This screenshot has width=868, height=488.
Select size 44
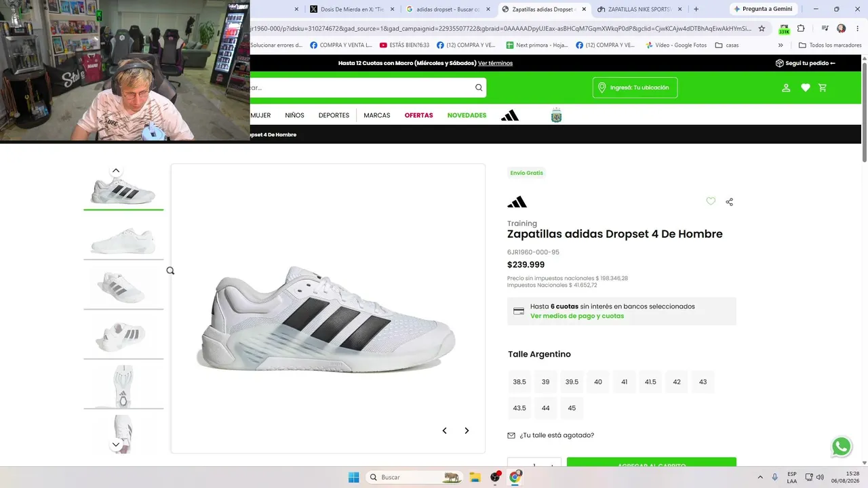click(546, 408)
